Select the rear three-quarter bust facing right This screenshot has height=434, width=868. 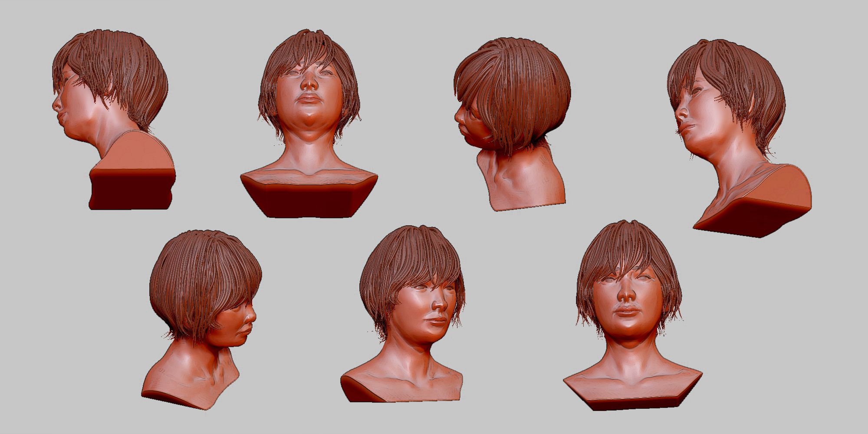[x=202, y=319]
